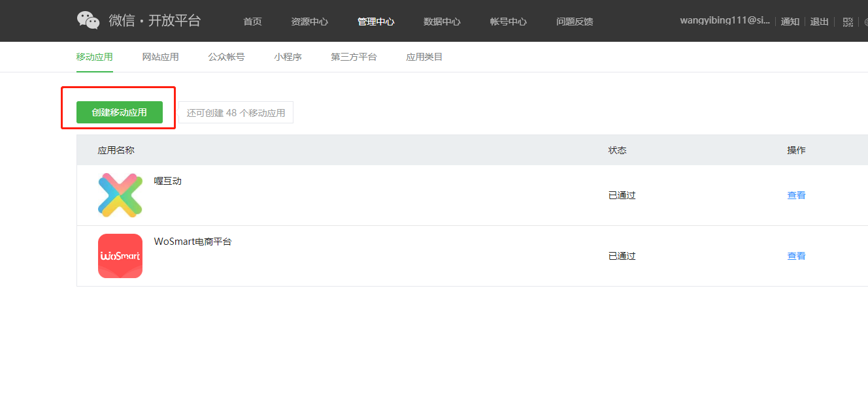
Task: Click the 应用名称 column header
Action: [116, 150]
